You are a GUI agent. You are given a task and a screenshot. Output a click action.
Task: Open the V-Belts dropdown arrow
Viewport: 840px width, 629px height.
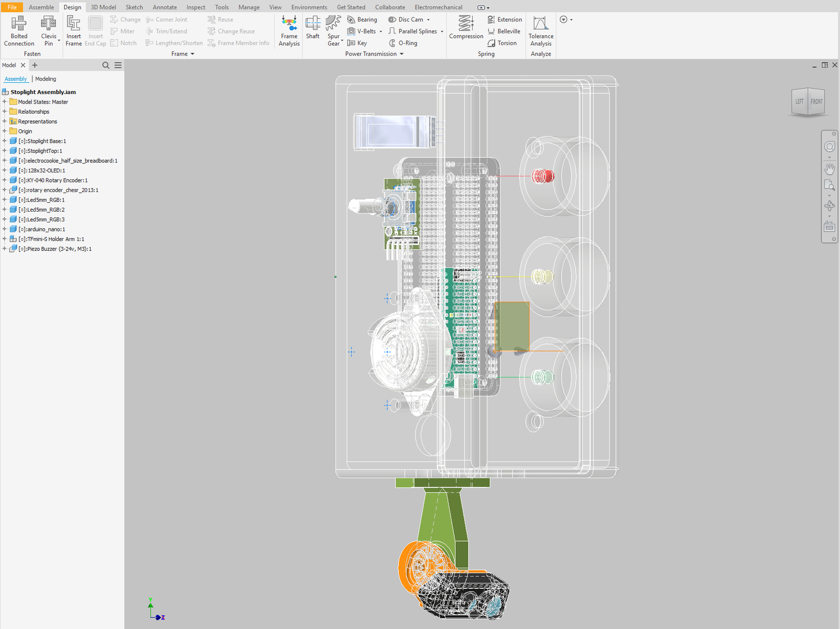[381, 31]
